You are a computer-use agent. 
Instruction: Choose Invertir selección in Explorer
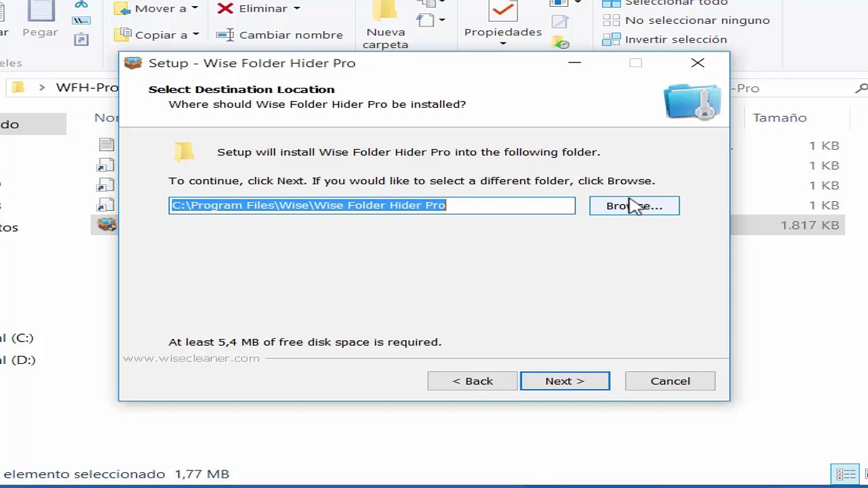click(x=665, y=39)
